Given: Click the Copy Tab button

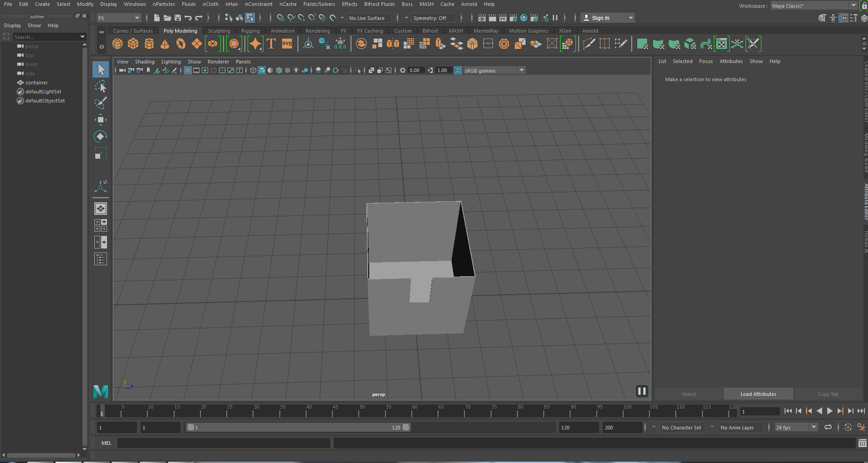Looking at the screenshot, I should 828,394.
